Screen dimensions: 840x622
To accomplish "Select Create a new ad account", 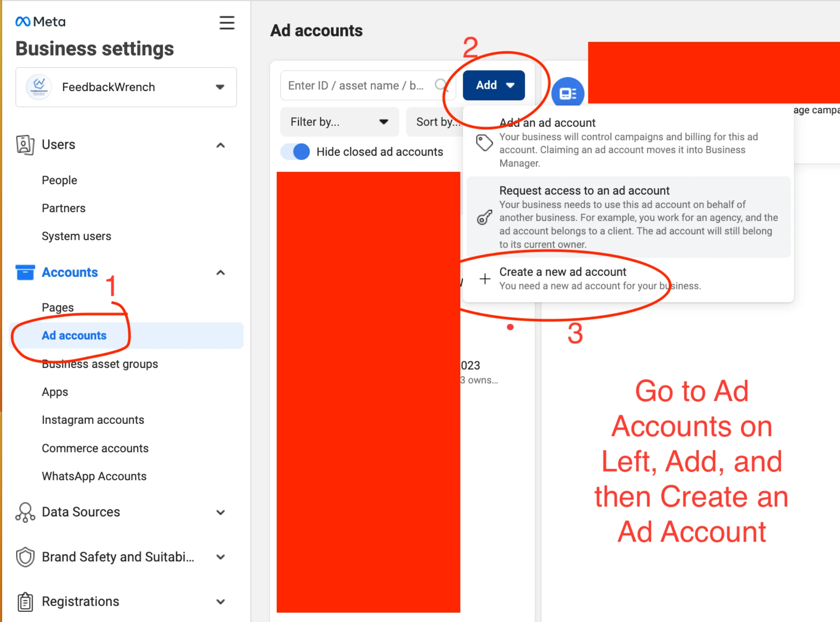I will 628,279.
